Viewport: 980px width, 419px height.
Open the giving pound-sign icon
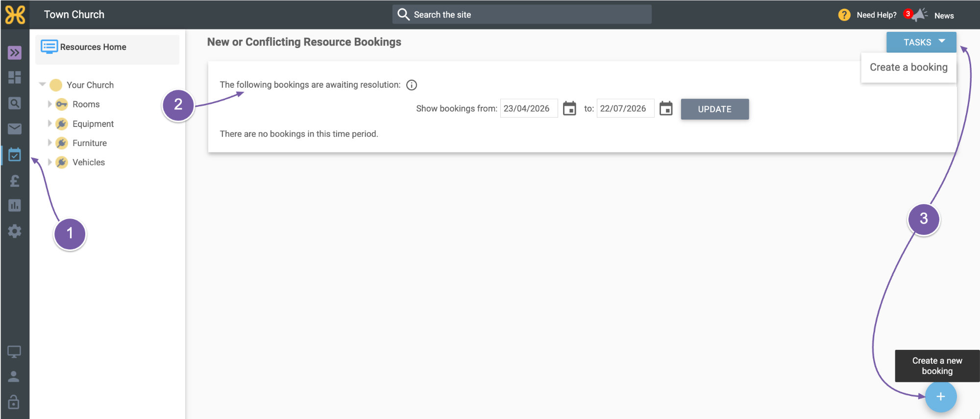(15, 181)
